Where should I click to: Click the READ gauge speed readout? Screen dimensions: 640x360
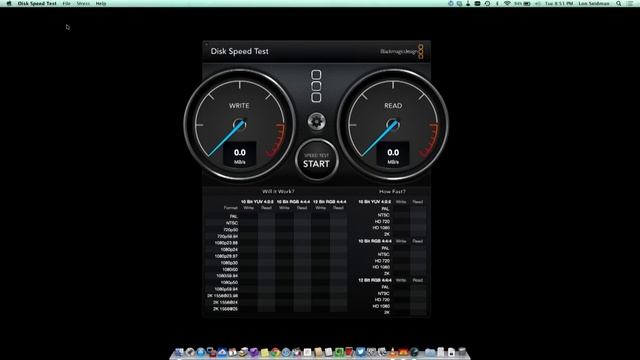click(393, 155)
